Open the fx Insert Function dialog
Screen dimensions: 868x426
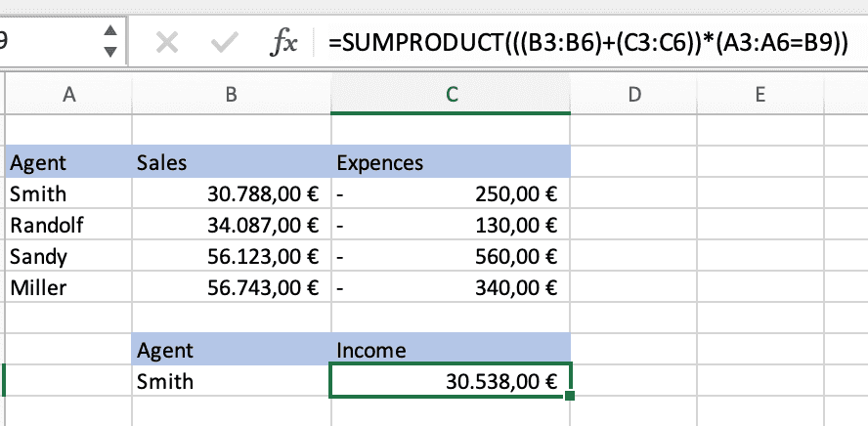coord(284,41)
